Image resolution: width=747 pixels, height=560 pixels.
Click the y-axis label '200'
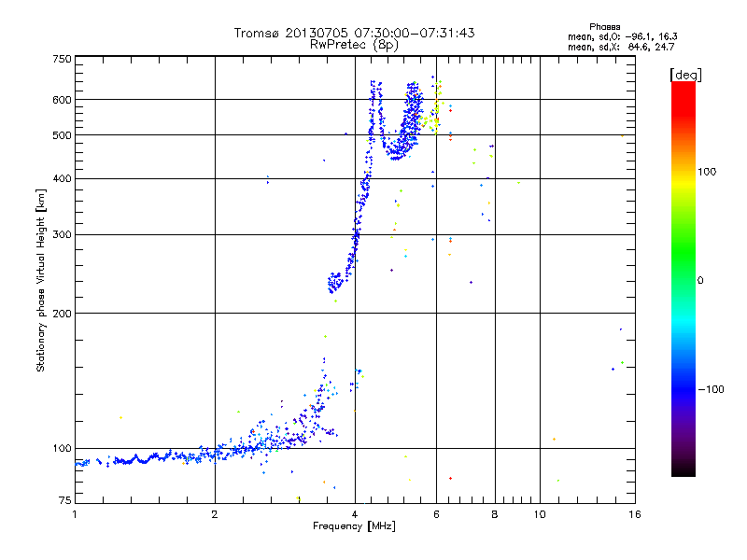point(62,314)
